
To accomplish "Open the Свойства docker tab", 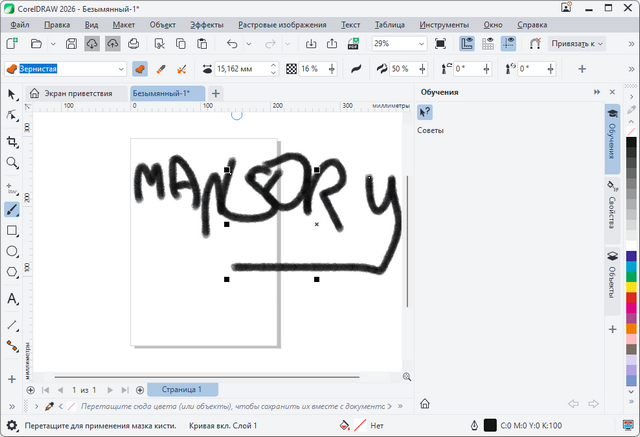I will [x=612, y=210].
